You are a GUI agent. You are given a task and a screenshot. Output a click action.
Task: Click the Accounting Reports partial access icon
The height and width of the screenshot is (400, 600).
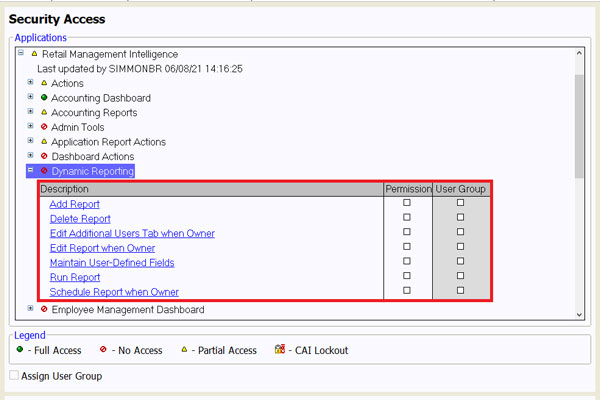click(x=44, y=113)
